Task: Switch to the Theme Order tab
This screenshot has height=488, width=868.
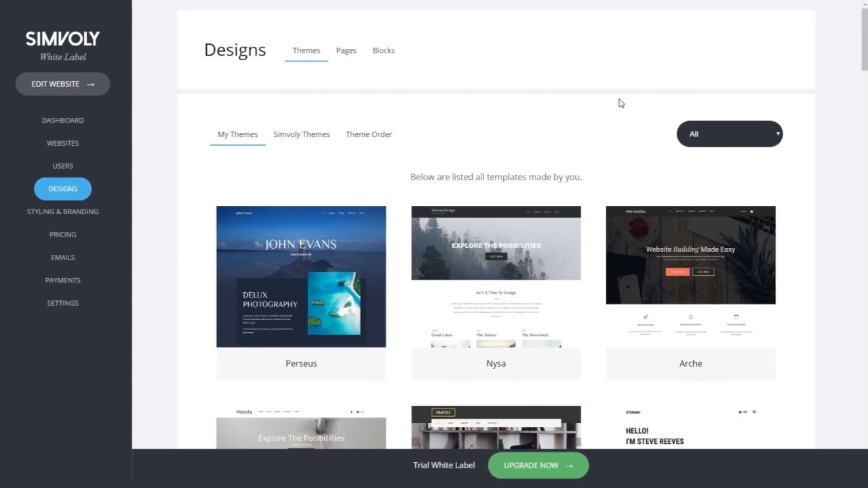Action: point(369,134)
